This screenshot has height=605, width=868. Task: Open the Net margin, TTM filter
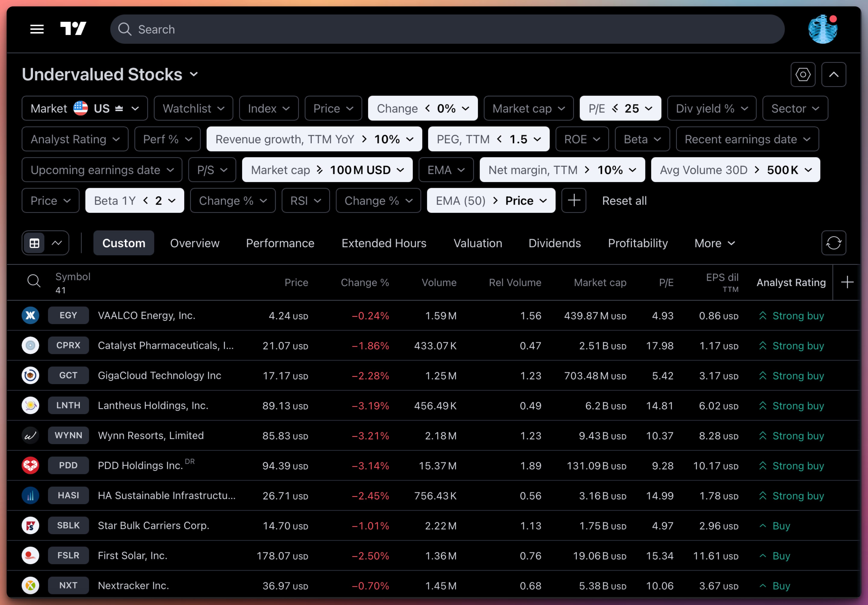point(562,170)
